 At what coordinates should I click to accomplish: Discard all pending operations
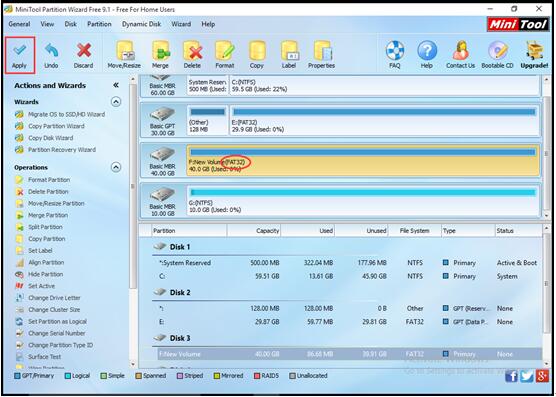(x=83, y=55)
